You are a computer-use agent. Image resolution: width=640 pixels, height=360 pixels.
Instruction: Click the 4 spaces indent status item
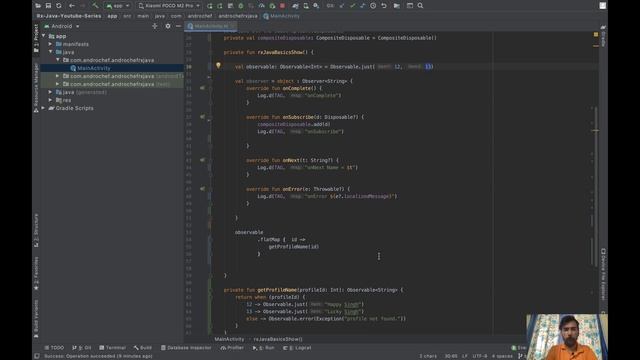[502, 356]
